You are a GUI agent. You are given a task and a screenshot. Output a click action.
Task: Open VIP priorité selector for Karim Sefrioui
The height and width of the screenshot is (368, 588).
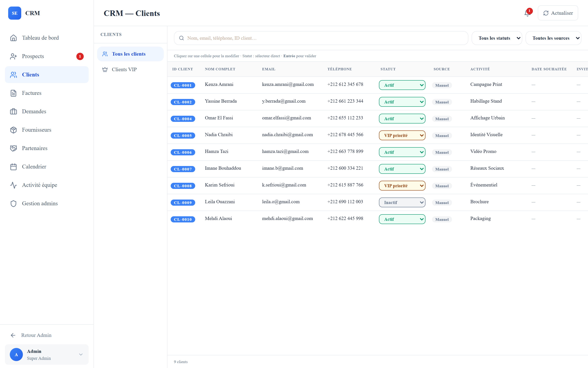click(402, 186)
